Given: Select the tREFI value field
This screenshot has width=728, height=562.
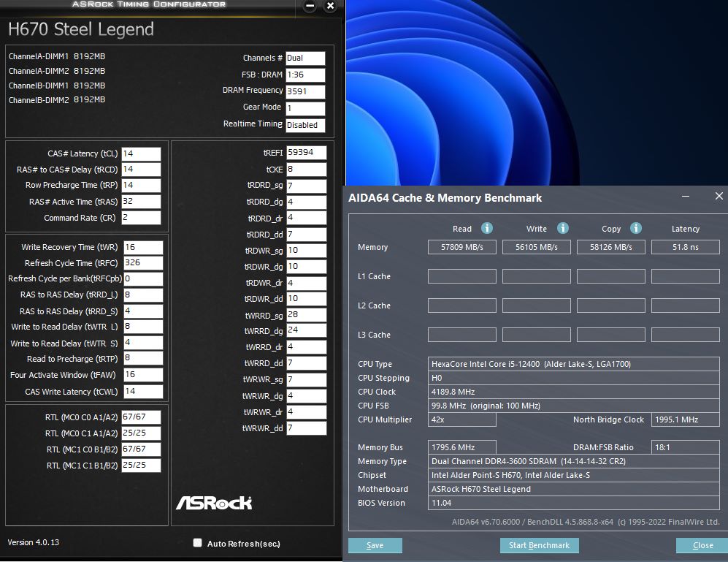Looking at the screenshot, I should coord(307,153).
